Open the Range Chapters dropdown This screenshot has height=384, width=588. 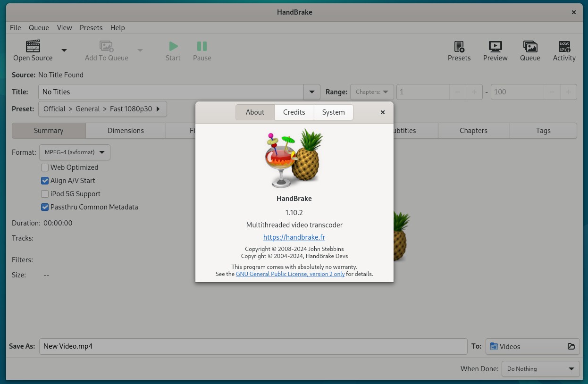372,92
